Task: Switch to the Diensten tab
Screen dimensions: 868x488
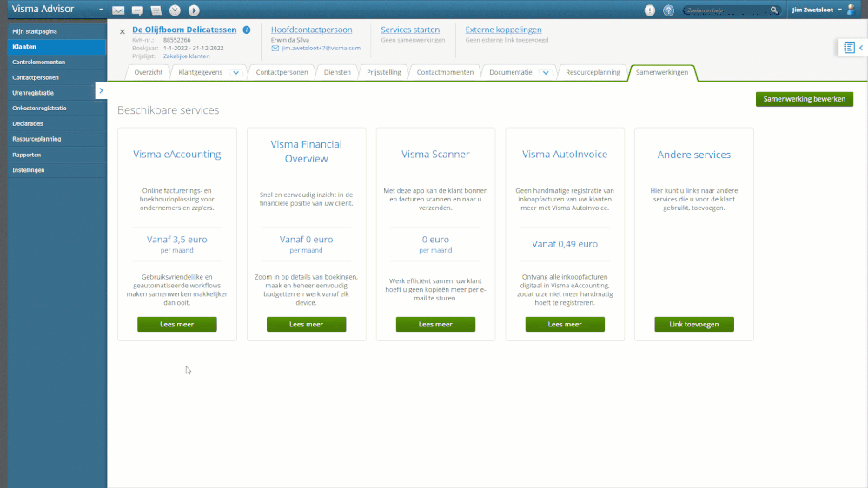Action: point(337,72)
